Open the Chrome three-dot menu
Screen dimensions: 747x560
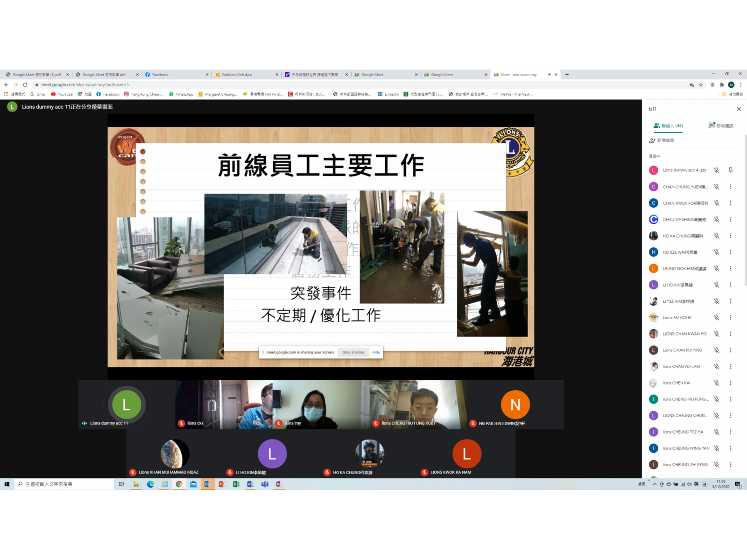click(740, 85)
